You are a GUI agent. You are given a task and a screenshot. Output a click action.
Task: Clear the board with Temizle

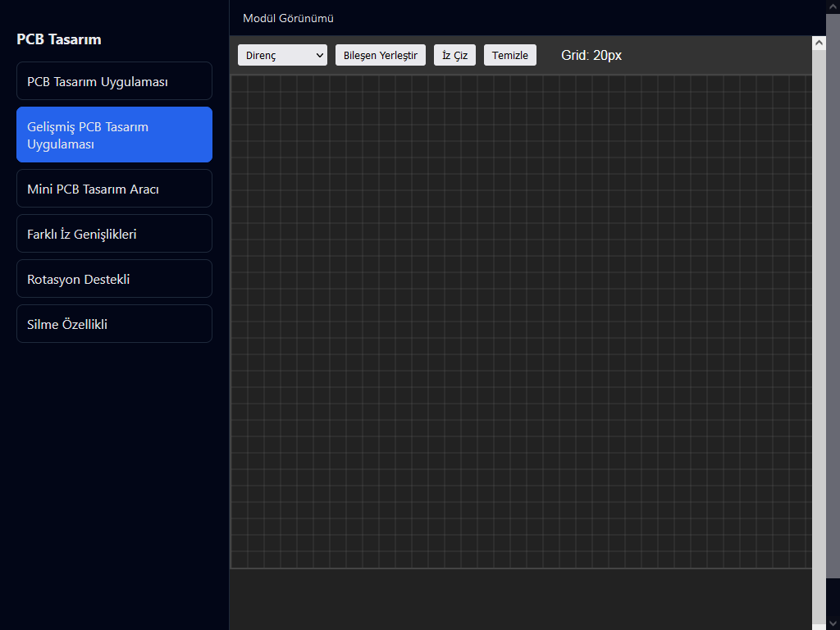(510, 55)
